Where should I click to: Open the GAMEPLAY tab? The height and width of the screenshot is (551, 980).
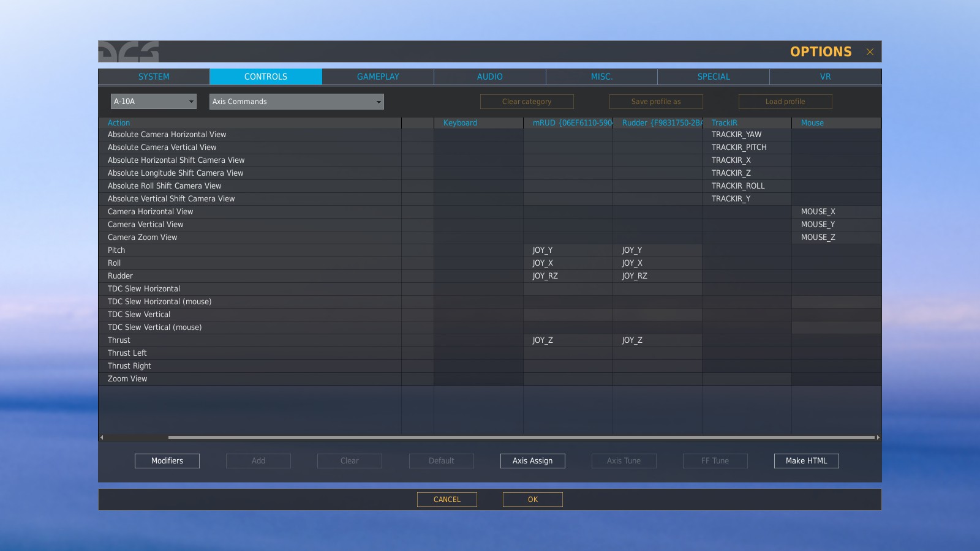pyautogui.click(x=378, y=77)
